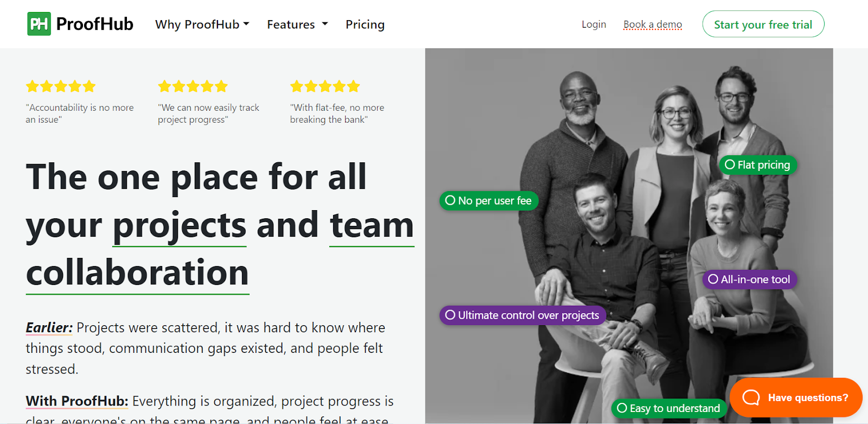The height and width of the screenshot is (424, 868).
Task: Open the Features dropdown menu
Action: 297,24
